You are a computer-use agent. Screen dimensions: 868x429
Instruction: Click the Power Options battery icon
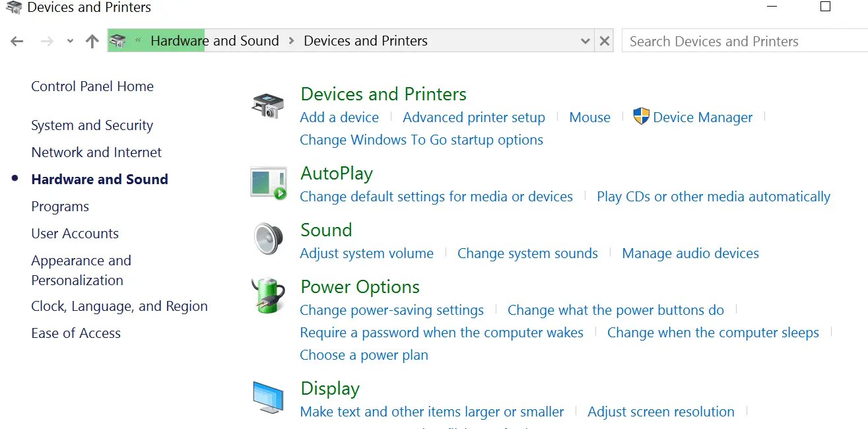click(267, 295)
